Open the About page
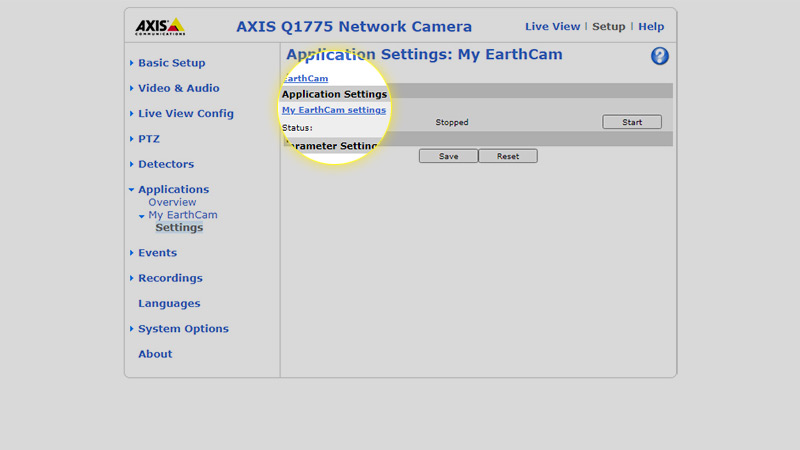Screen dimensions: 800x450 pos(155,354)
